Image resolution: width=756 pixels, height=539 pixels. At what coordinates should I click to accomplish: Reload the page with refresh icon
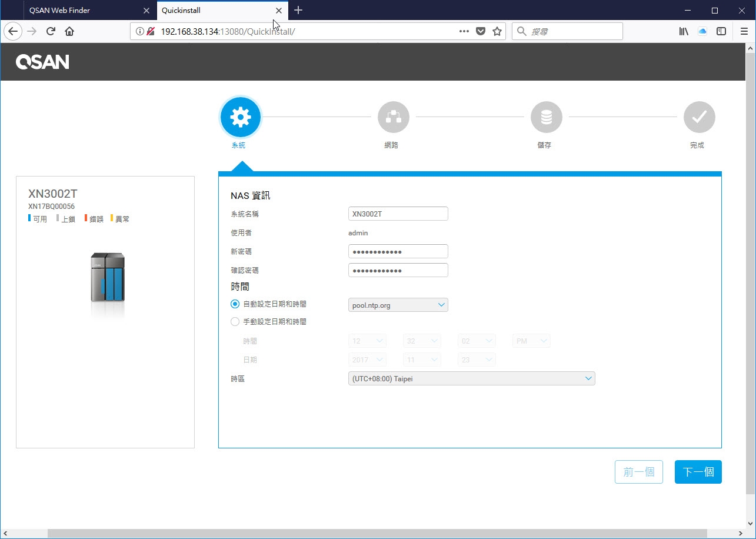click(x=51, y=31)
